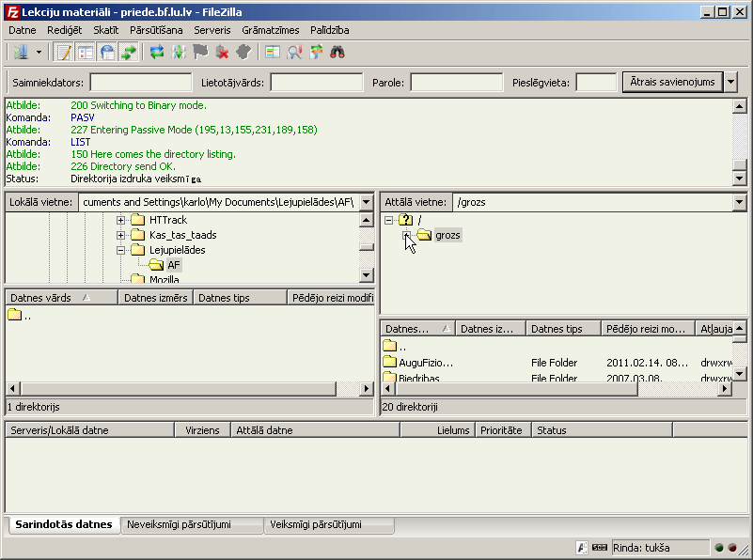Reconnect to the last server

pyautogui.click(x=244, y=52)
